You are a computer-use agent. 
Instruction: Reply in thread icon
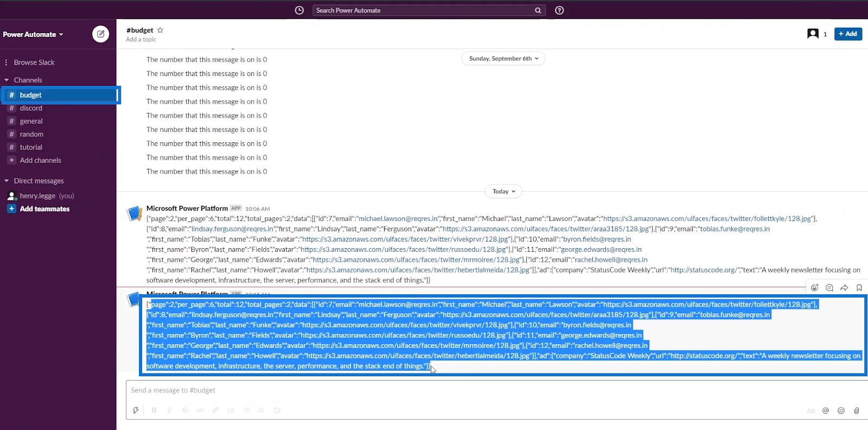pos(829,288)
